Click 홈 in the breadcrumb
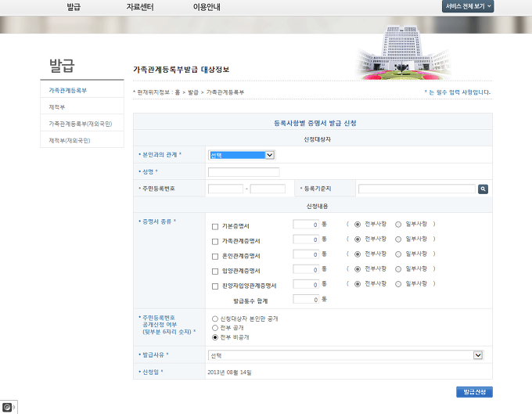 pyautogui.click(x=177, y=92)
